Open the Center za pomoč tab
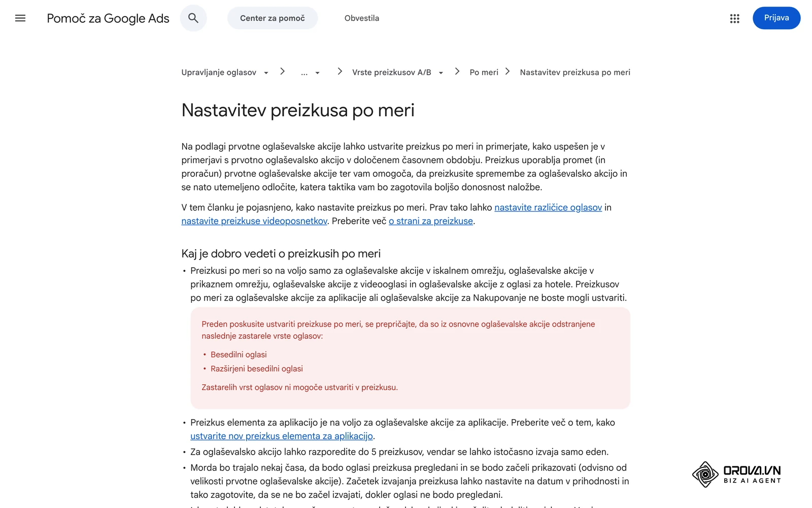This screenshot has width=812, height=508. (273, 18)
